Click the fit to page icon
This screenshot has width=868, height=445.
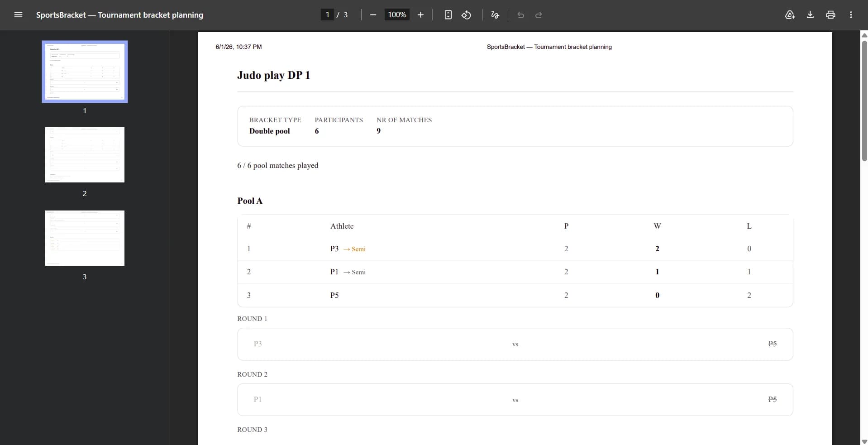pos(448,15)
